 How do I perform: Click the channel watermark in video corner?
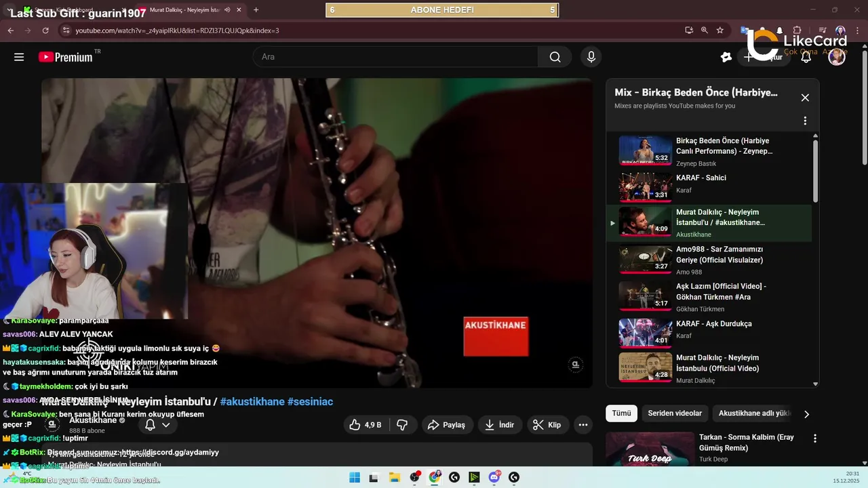pos(575,365)
